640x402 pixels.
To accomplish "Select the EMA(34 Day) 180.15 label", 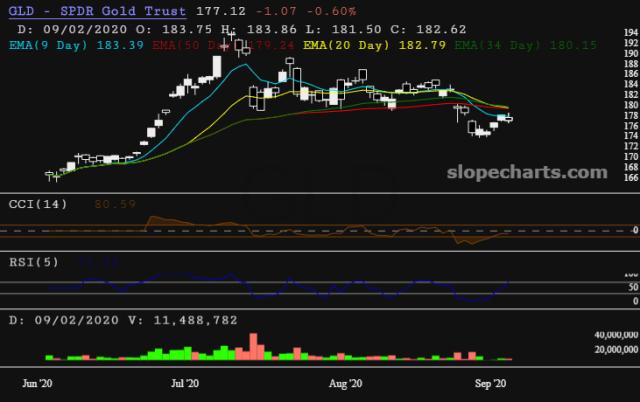I will 526,45.
